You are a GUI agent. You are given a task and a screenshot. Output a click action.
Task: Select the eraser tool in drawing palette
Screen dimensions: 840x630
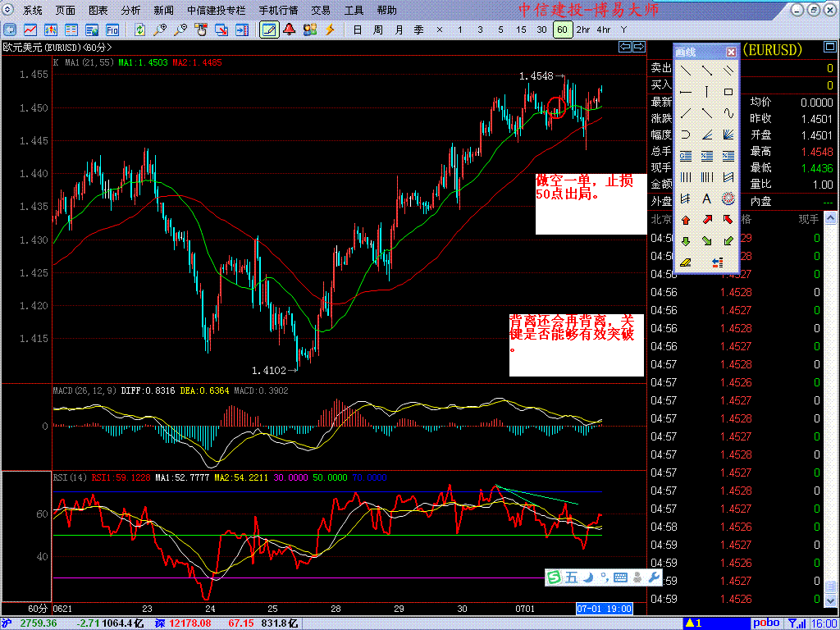(x=685, y=262)
